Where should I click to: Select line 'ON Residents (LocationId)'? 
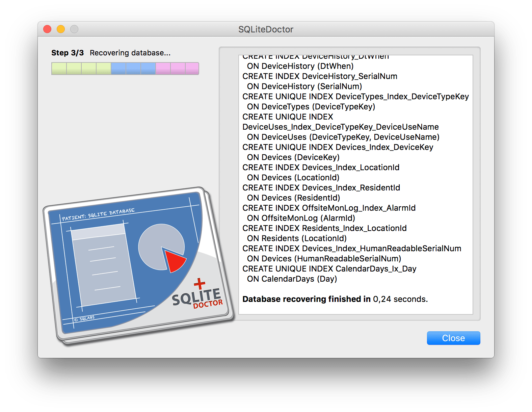click(x=297, y=238)
